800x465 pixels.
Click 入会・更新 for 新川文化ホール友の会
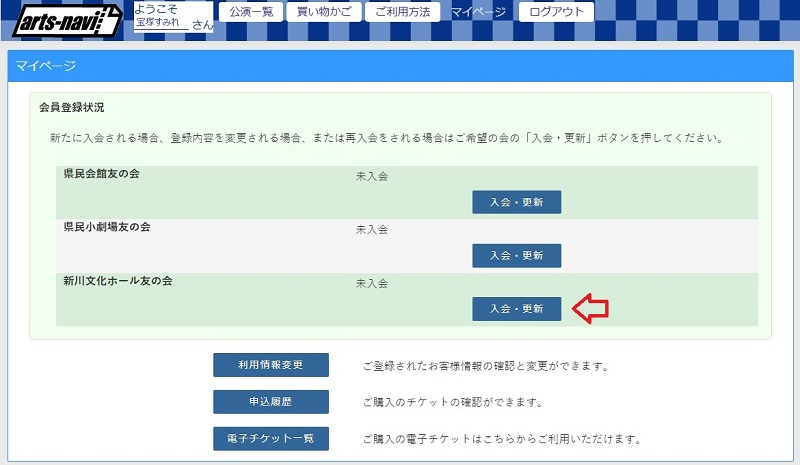click(x=516, y=309)
